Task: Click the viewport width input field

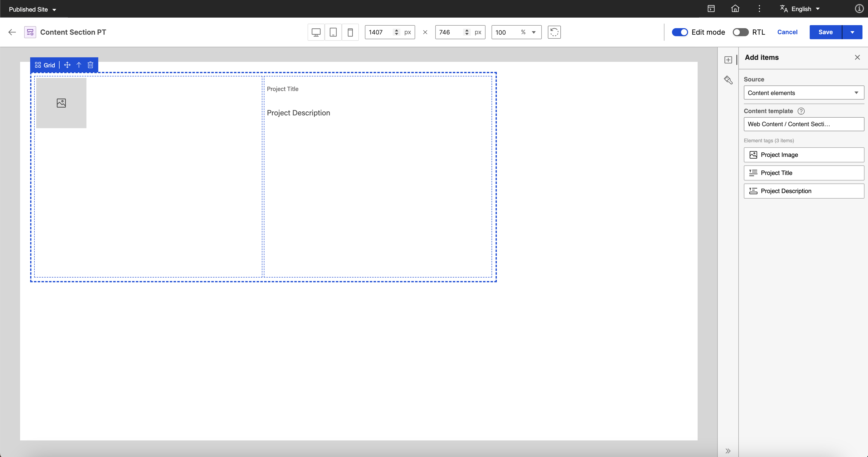Action: point(379,32)
